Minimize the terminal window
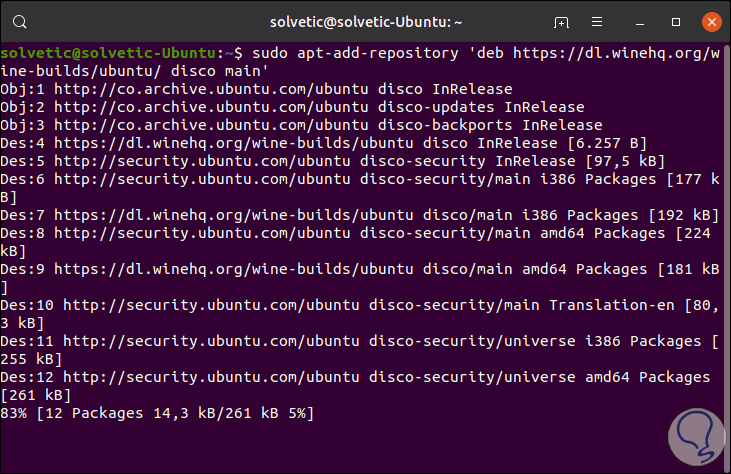The image size is (731, 474). click(x=640, y=22)
